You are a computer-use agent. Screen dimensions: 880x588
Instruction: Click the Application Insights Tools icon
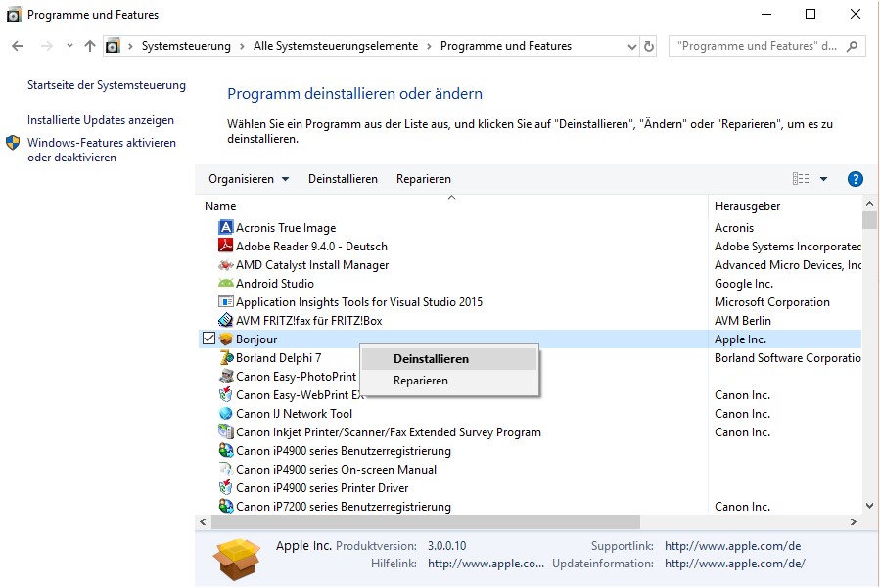[225, 301]
